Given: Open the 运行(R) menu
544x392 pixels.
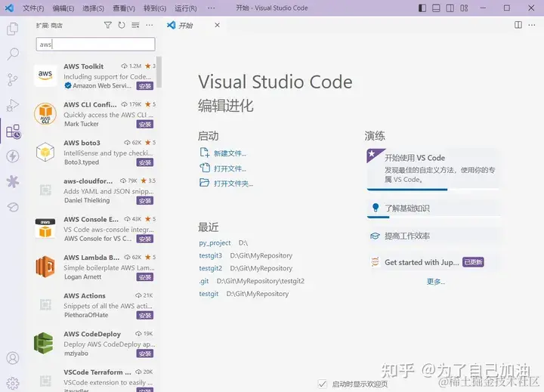Looking at the screenshot, I should click(x=186, y=8).
